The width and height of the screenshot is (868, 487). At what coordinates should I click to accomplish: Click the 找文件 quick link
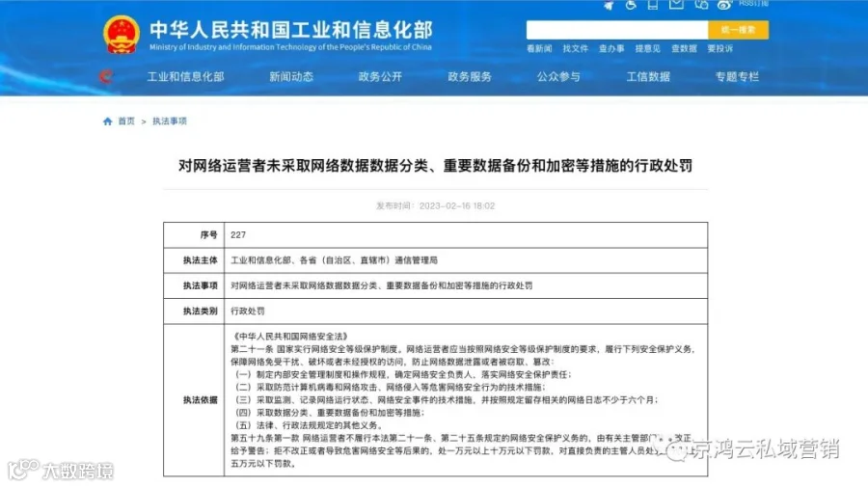575,48
